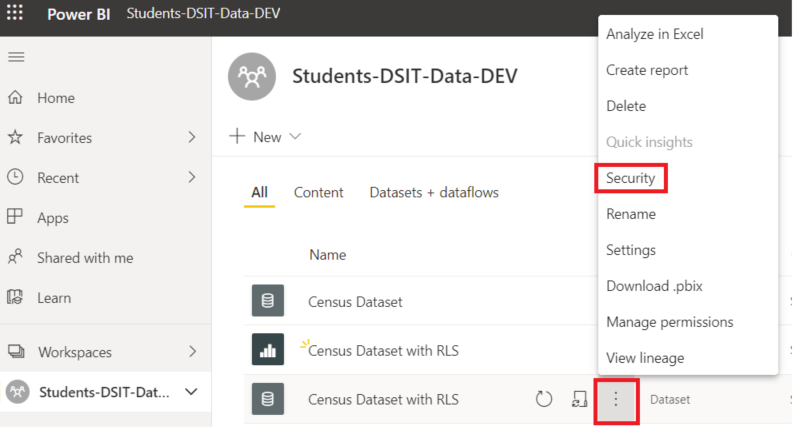Open the Census Dataset with RLS report name
Image resolution: width=797 pixels, height=430 pixels.
pyautogui.click(x=383, y=351)
